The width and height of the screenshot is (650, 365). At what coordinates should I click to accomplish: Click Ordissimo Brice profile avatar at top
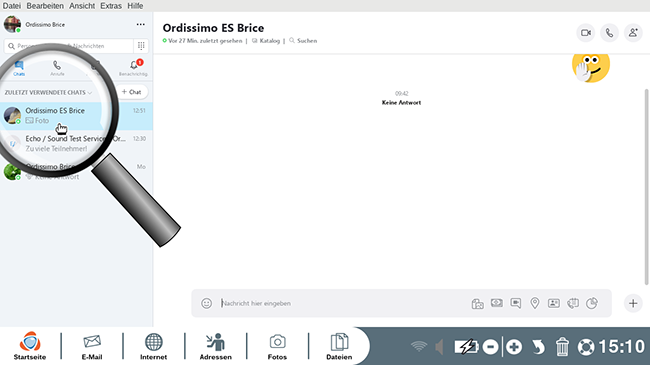12,24
